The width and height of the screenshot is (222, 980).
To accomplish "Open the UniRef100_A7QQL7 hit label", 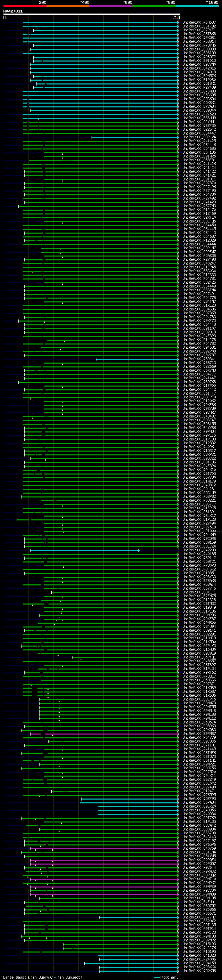I will [199, 677].
